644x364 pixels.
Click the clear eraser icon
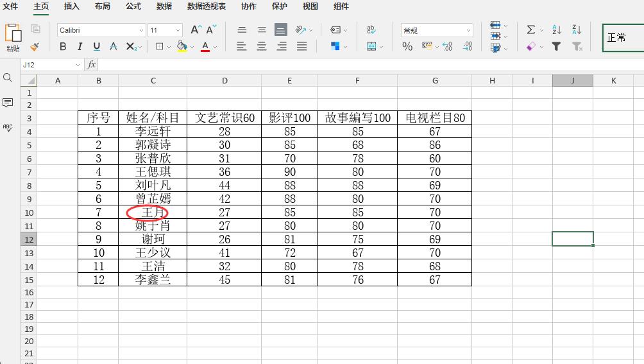[x=530, y=46]
